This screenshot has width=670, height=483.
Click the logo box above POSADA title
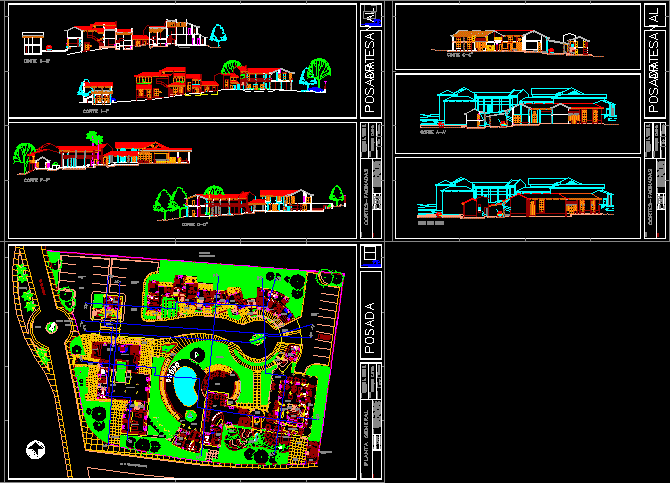tap(370, 256)
